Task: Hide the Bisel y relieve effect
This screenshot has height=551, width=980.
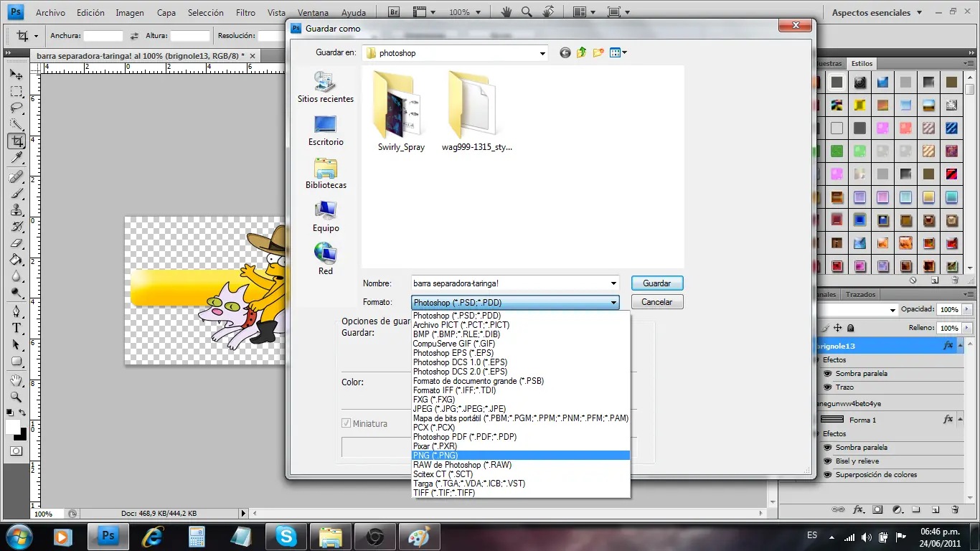Action: pyautogui.click(x=828, y=461)
